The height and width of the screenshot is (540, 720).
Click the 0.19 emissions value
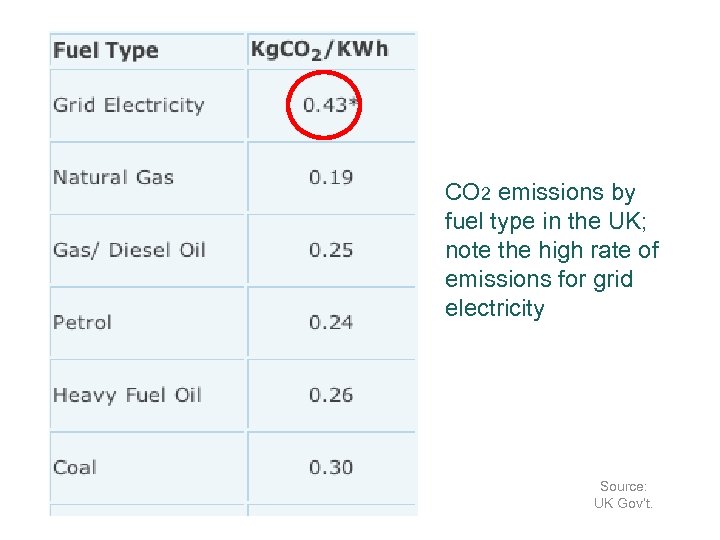coord(330,178)
